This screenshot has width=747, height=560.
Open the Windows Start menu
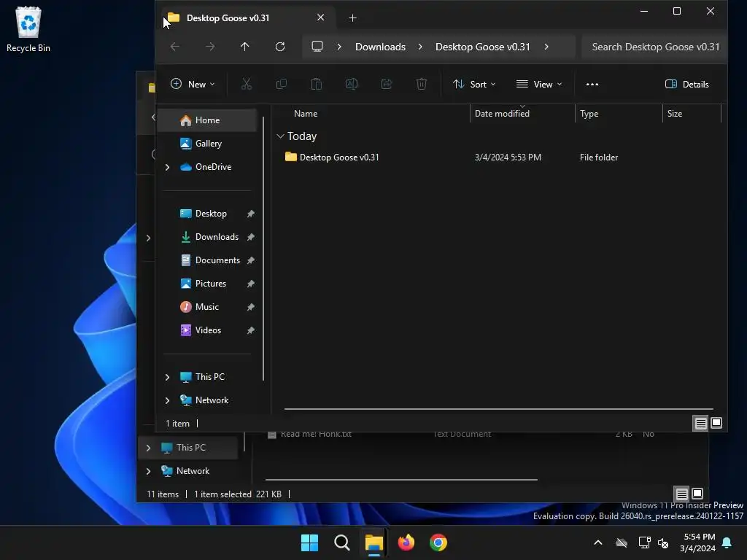(x=309, y=542)
